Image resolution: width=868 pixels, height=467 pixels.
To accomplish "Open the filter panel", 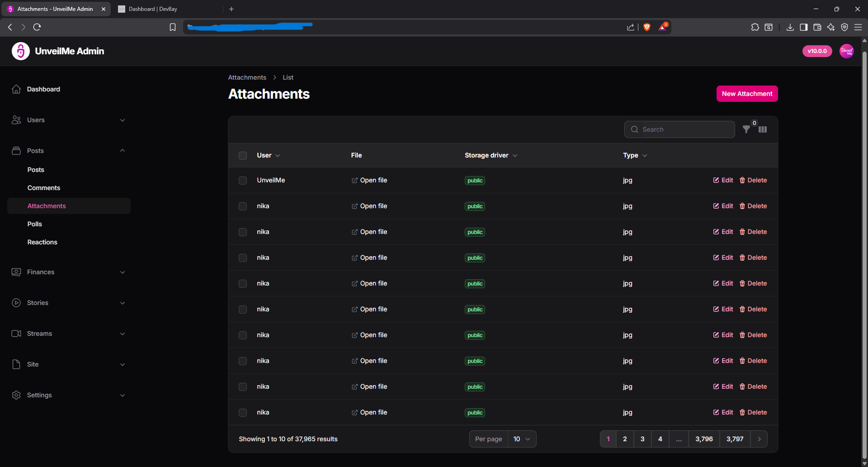I will coord(746,129).
